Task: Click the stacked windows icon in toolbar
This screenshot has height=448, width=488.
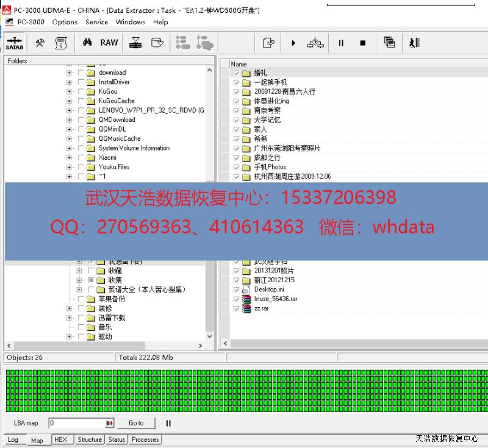Action: point(389,43)
